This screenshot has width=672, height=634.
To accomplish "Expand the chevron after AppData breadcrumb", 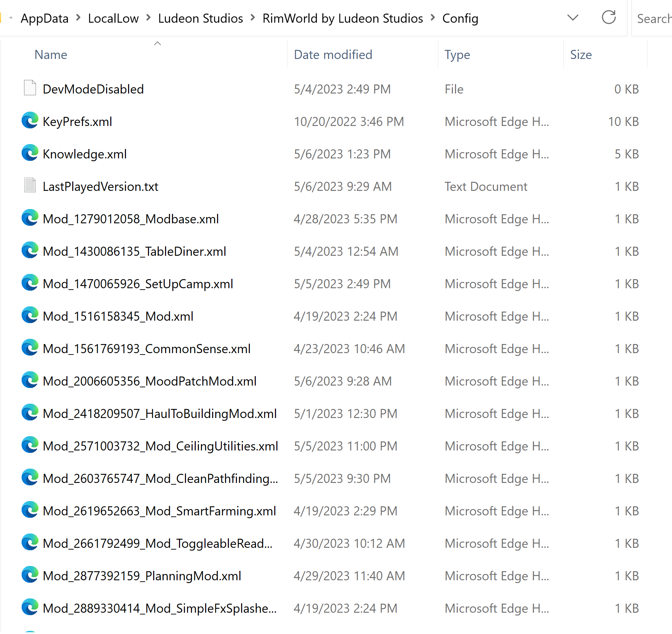I will (x=78, y=18).
